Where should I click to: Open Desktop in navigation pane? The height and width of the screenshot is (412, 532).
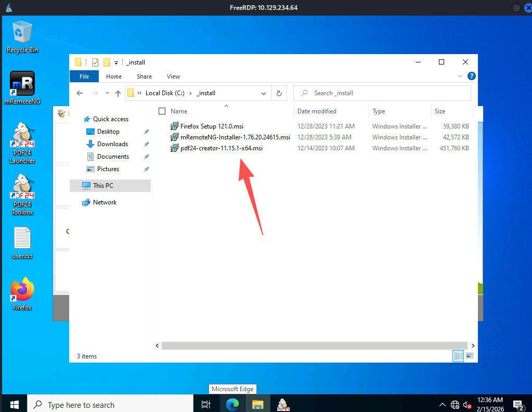[x=108, y=132]
